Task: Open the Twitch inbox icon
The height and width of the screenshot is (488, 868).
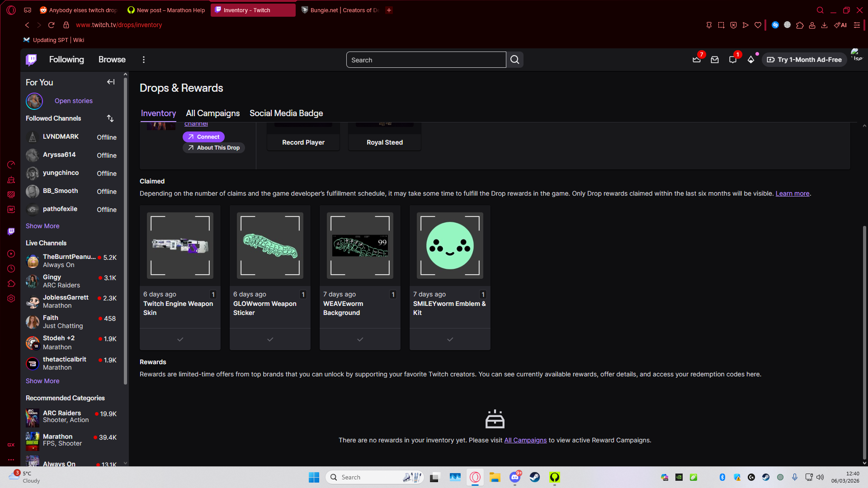Action: (715, 60)
